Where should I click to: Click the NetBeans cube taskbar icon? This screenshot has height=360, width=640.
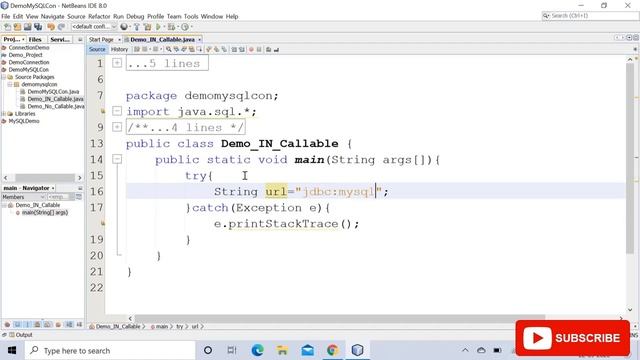coord(357,350)
